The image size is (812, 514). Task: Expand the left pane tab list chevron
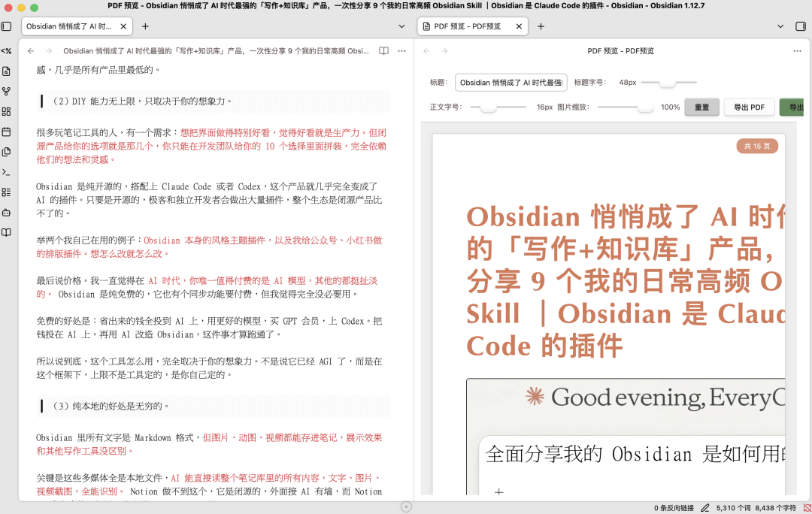(x=401, y=26)
